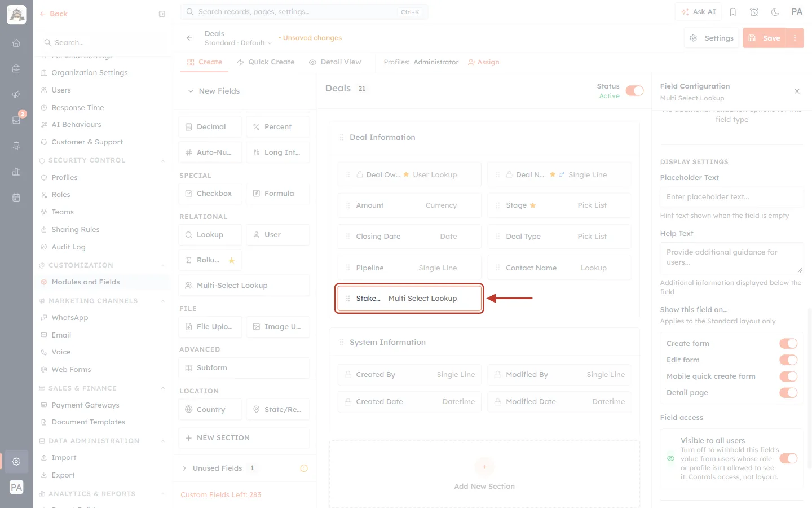Toggle the Create form switch
Viewport: 812px width, 508px height.
[x=788, y=343]
